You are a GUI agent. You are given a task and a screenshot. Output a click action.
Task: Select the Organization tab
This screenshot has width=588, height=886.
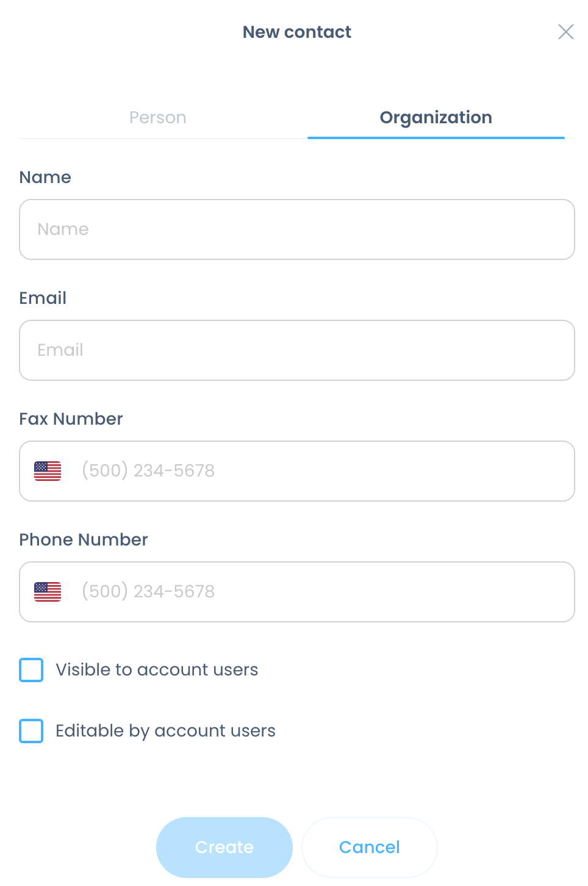436,117
